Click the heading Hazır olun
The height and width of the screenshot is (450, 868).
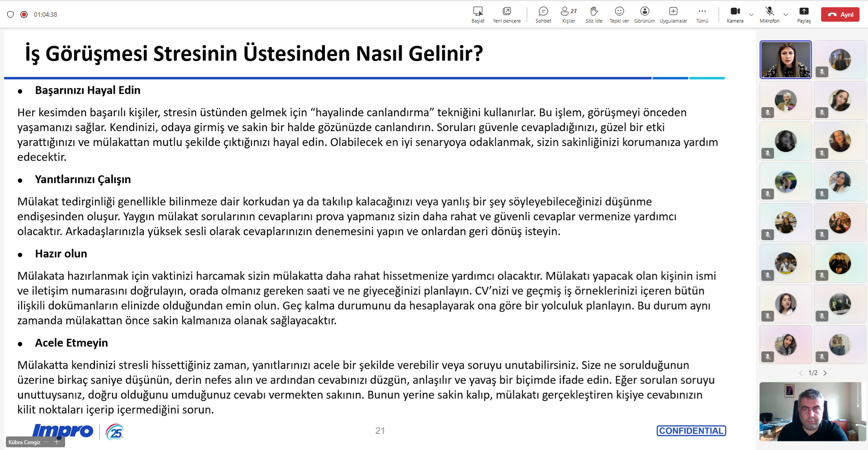tap(61, 254)
